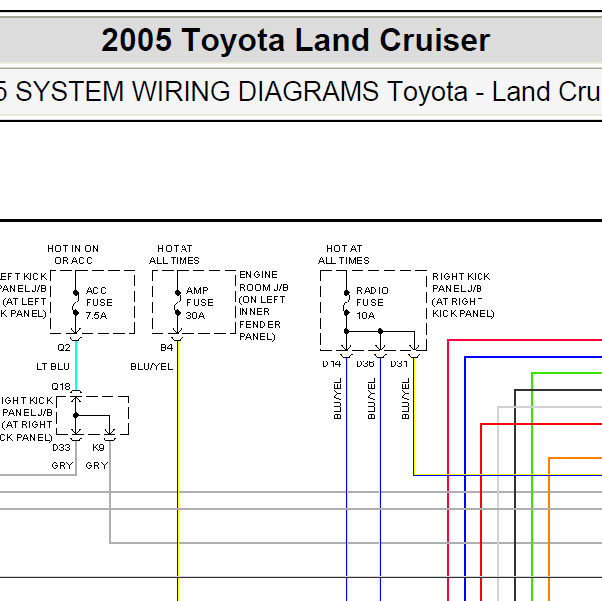Click connector label "D14"
Image resolution: width=602 pixels, height=601 pixels.
(x=332, y=364)
